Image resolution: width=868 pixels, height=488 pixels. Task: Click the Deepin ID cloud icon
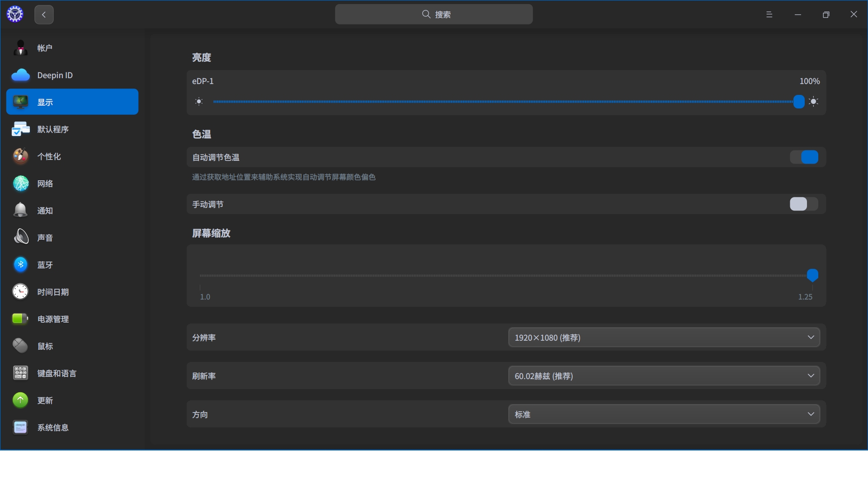pos(20,75)
